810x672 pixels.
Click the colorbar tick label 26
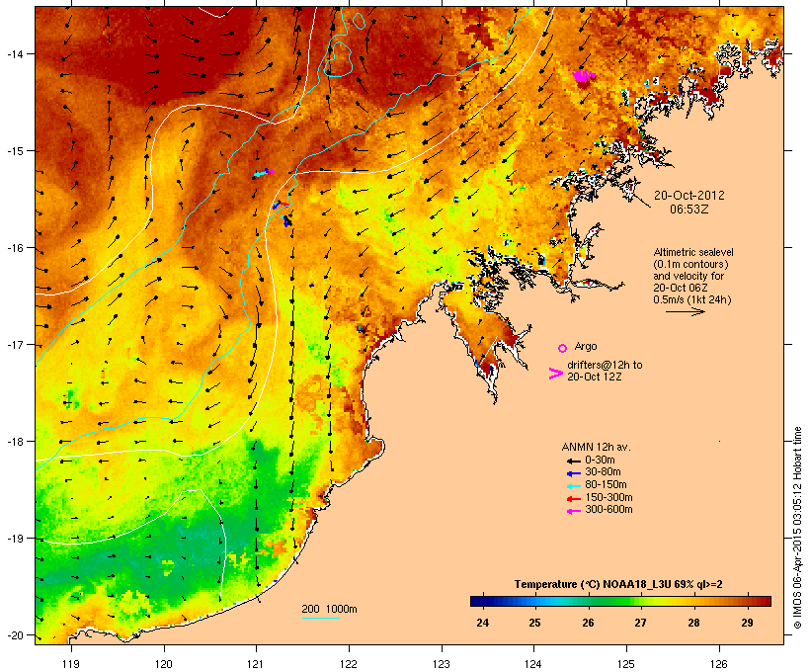pos(589,623)
